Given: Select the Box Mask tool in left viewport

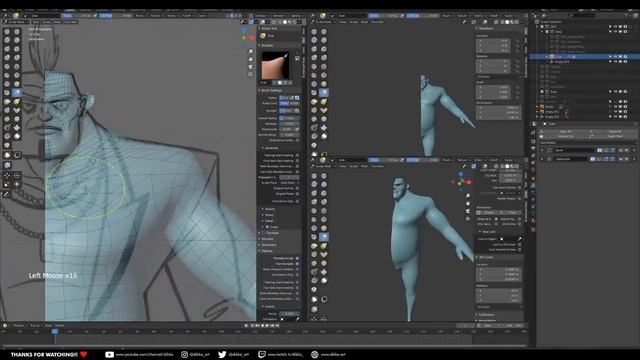Looking at the screenshot, I should 7,155.
